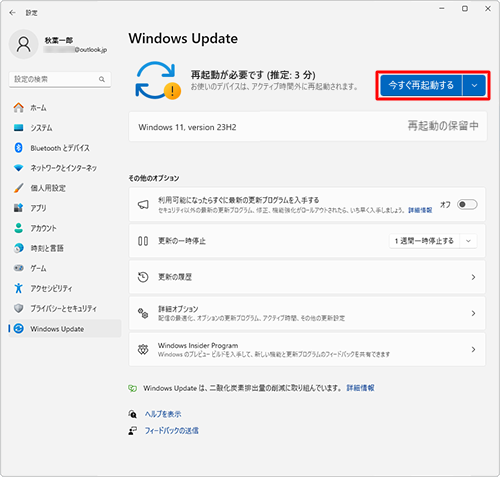Click the gears icon beside 詳細オプション
The height and width of the screenshot is (477, 500).
(143, 313)
